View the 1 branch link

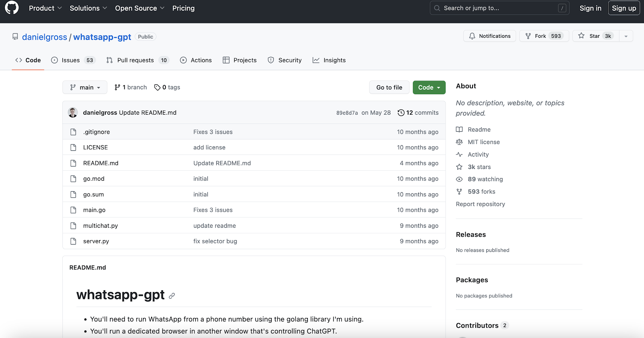[x=131, y=87]
